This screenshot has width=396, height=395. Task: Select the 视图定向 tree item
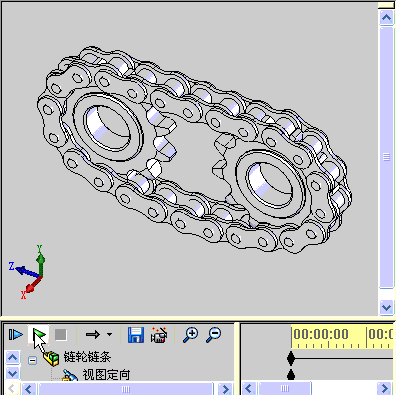click(106, 375)
